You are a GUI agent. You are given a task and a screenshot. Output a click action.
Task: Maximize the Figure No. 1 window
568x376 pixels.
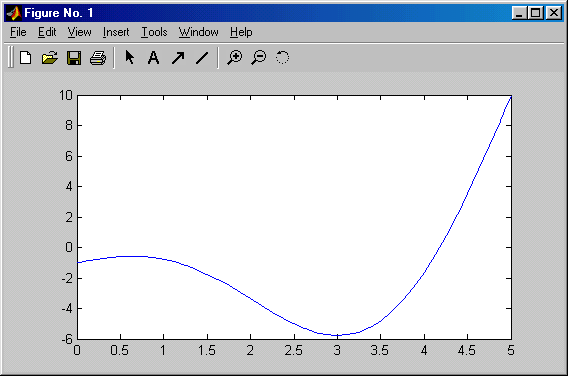536,13
